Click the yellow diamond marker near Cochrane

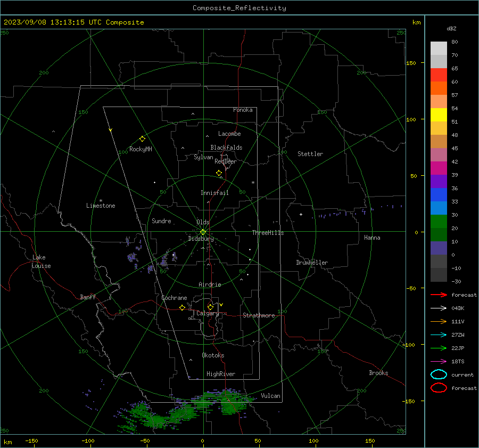182,308
